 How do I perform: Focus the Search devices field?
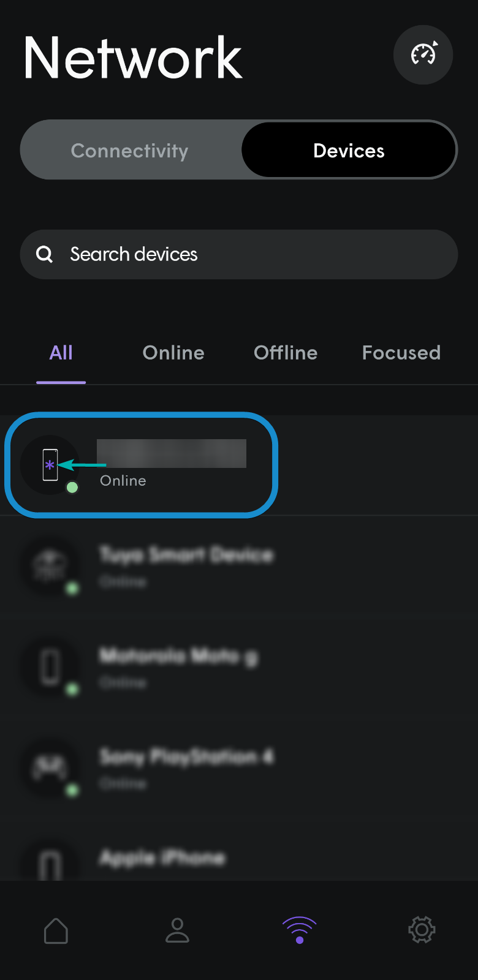239,254
